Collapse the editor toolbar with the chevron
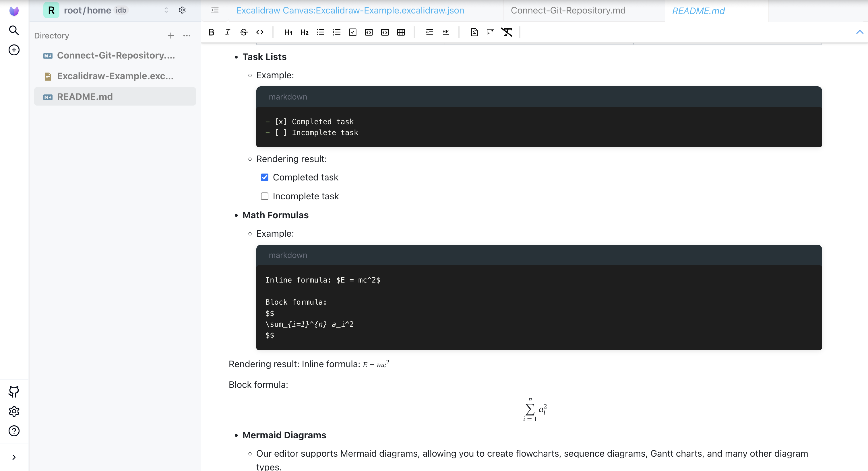This screenshot has height=471, width=868. pyautogui.click(x=860, y=32)
